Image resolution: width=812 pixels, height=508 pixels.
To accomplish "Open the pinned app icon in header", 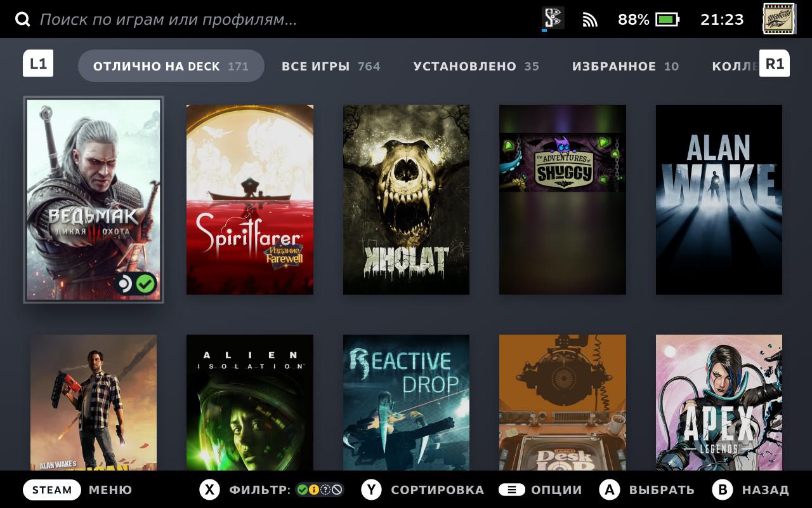I will (553, 18).
